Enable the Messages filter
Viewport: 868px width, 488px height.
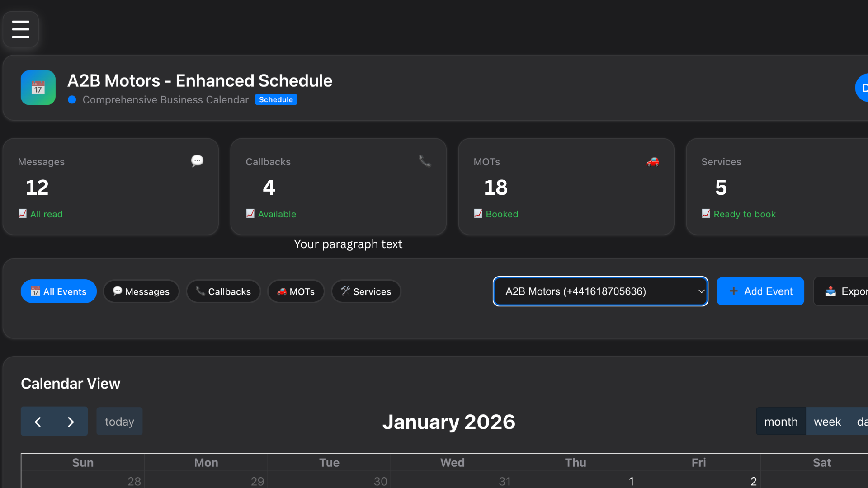click(x=141, y=291)
